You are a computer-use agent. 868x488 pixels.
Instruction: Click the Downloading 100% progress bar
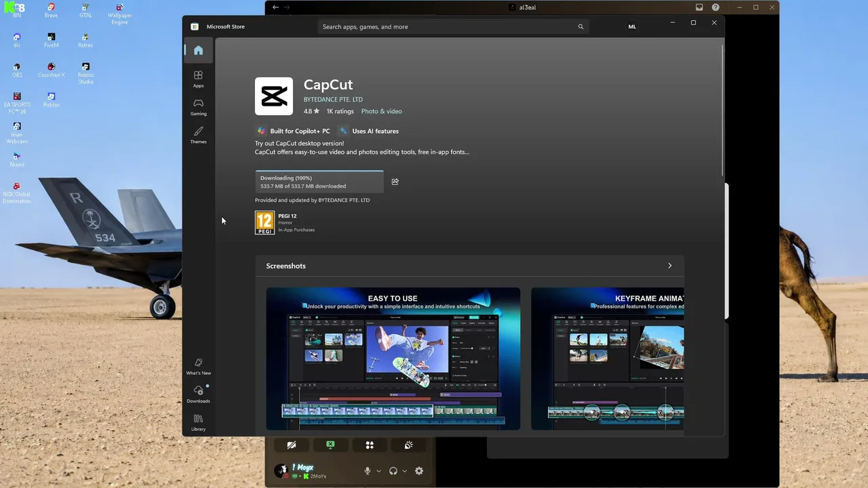click(x=319, y=182)
